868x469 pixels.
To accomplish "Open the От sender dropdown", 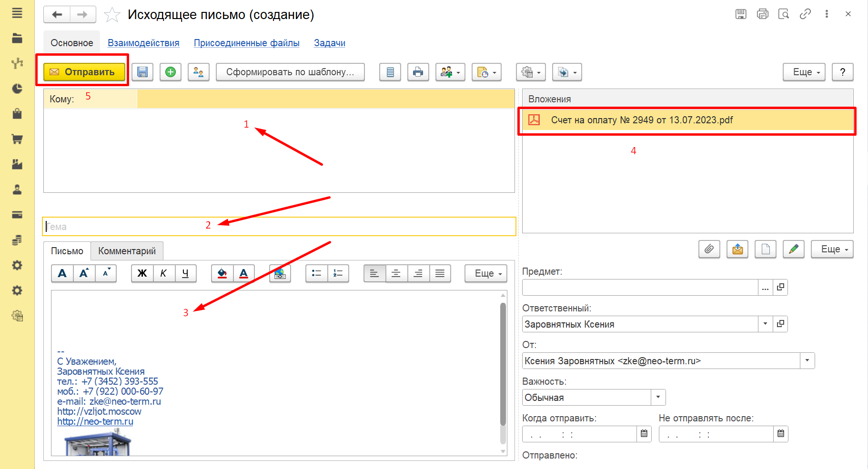I will (x=807, y=360).
